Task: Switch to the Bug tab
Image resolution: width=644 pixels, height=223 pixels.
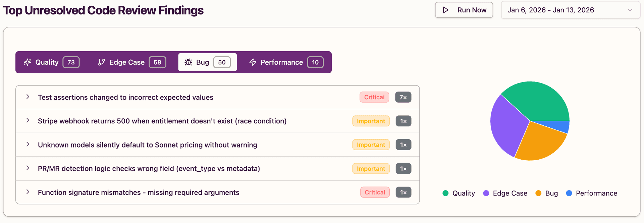Action: pyautogui.click(x=207, y=62)
